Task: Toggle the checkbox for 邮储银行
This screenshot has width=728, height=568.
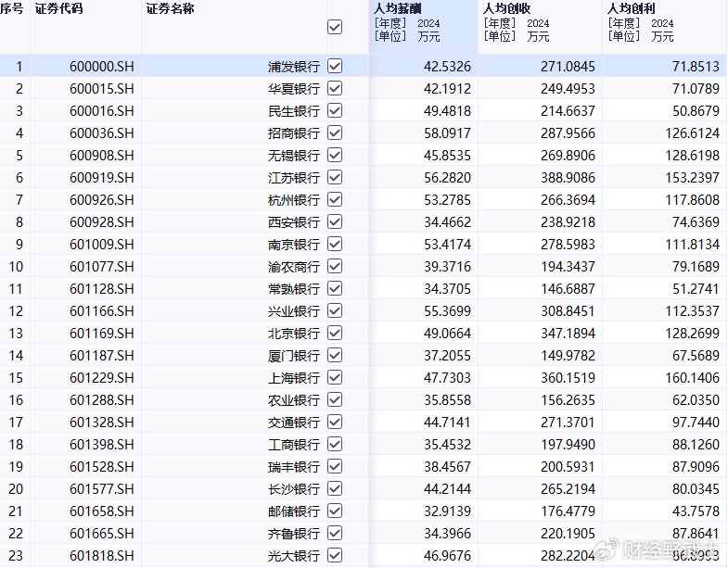Action: pos(335,511)
